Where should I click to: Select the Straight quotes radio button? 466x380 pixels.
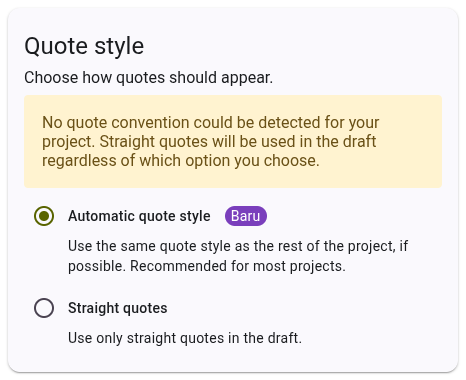pos(44,308)
